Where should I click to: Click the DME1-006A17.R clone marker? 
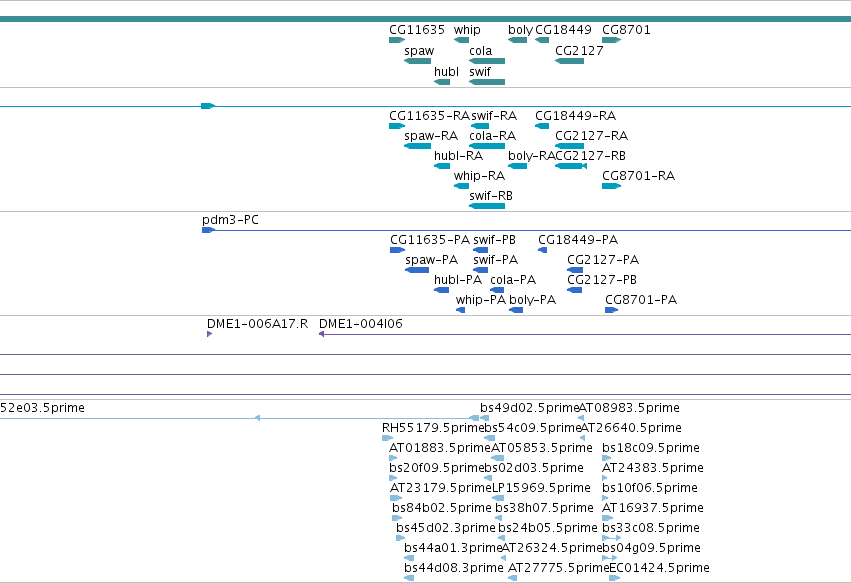click(209, 334)
